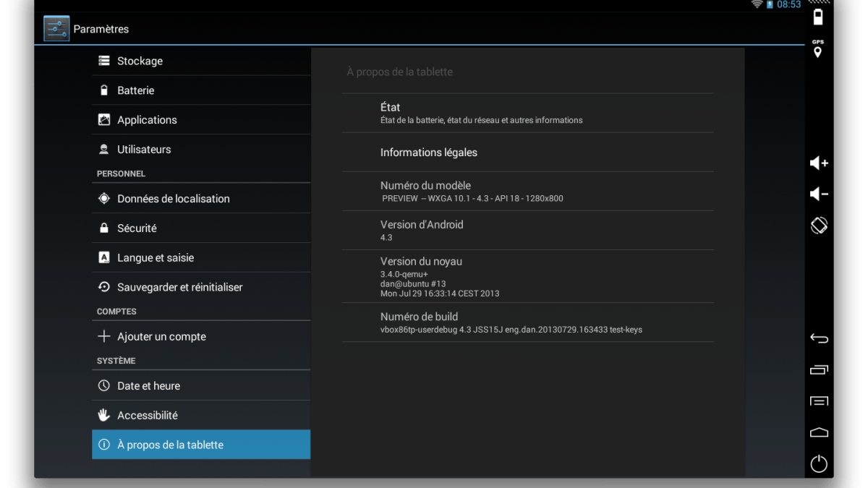Open the recent apps icon

tap(819, 369)
